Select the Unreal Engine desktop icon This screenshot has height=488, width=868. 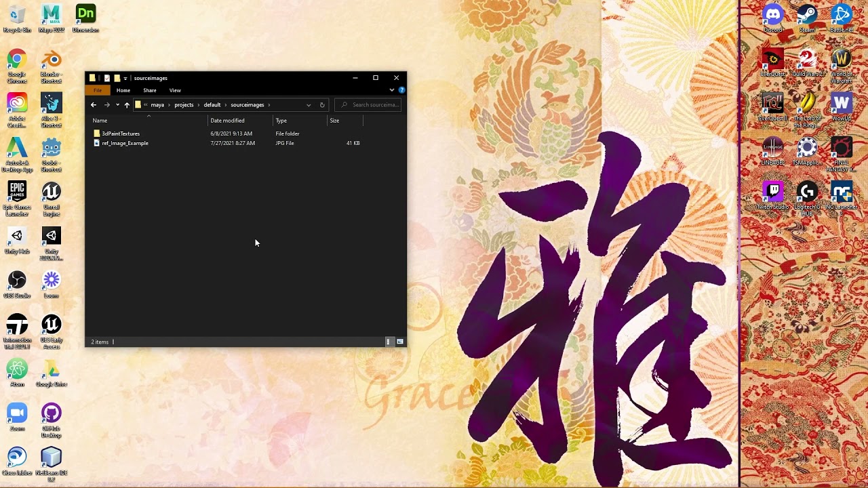[51, 199]
